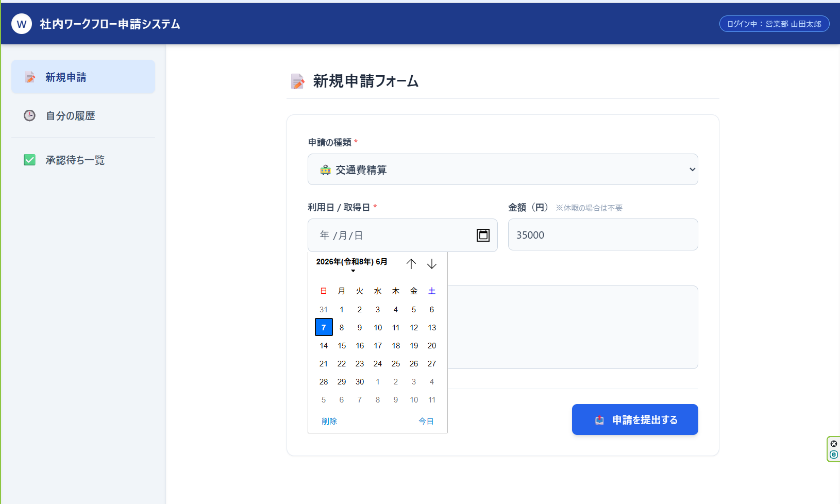This screenshot has height=504, width=840.
Task: Click the green checkmark icon for 承認待ち一覧
Action: pos(30,160)
